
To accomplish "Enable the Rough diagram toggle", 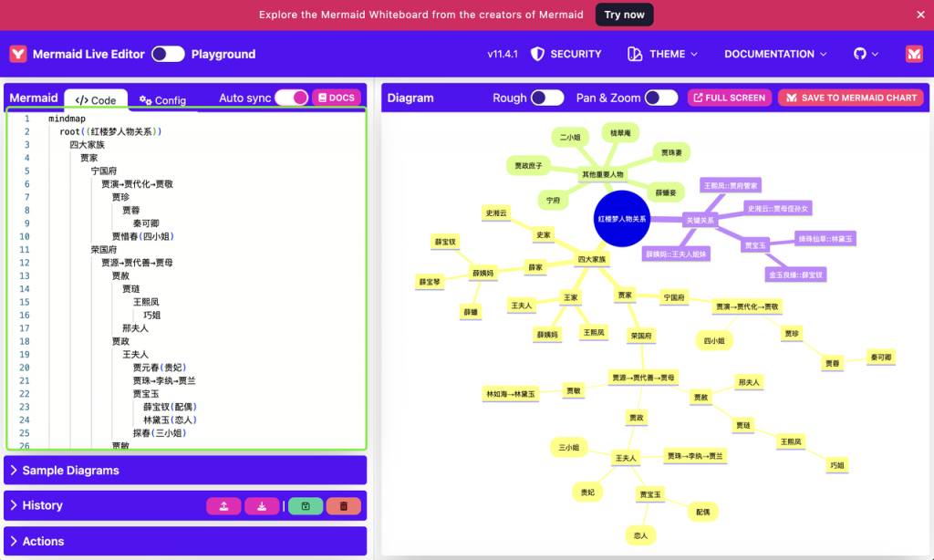I will tap(547, 98).
